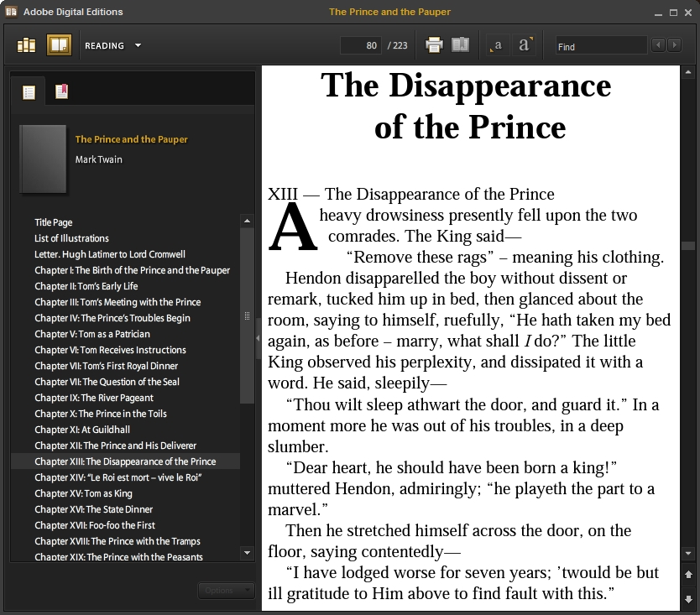Go to previous page with up arrow
Screen dimensions: 700x615
(688, 575)
